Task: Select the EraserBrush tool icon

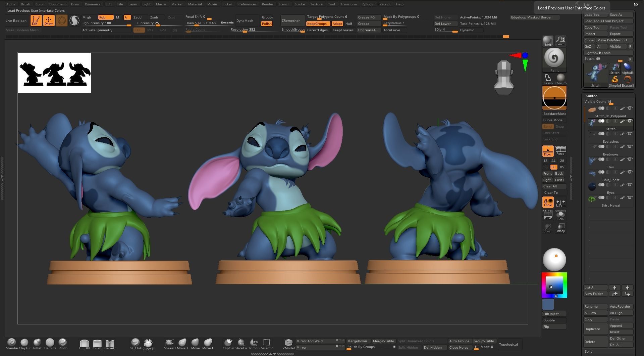Action: point(627,81)
